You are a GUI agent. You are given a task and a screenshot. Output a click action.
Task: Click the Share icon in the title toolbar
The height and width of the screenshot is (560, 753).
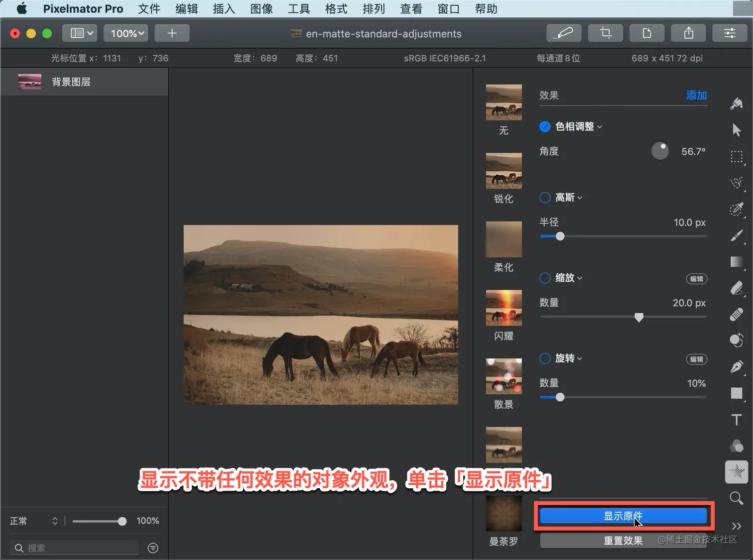coord(689,33)
